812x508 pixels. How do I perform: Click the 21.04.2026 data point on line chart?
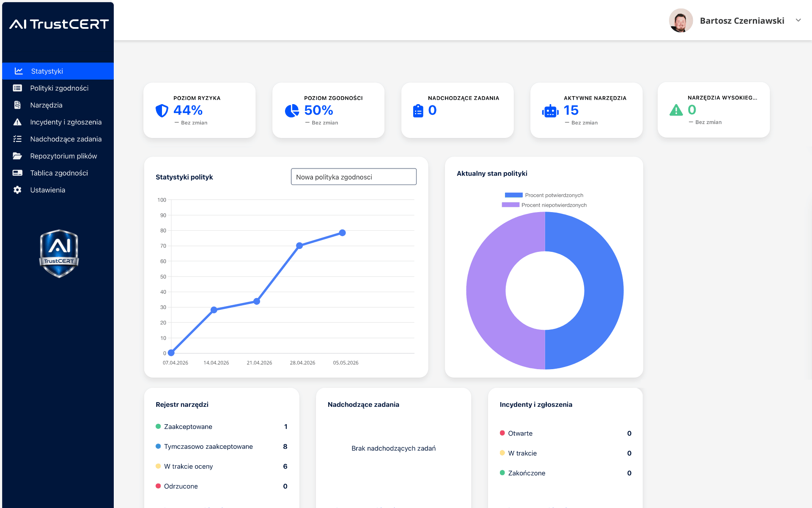[257, 301]
